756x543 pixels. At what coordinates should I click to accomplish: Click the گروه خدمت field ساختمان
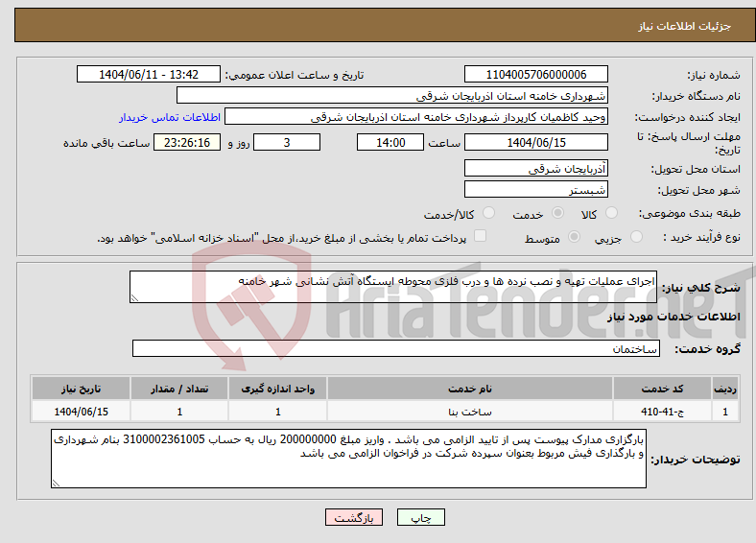(396, 348)
